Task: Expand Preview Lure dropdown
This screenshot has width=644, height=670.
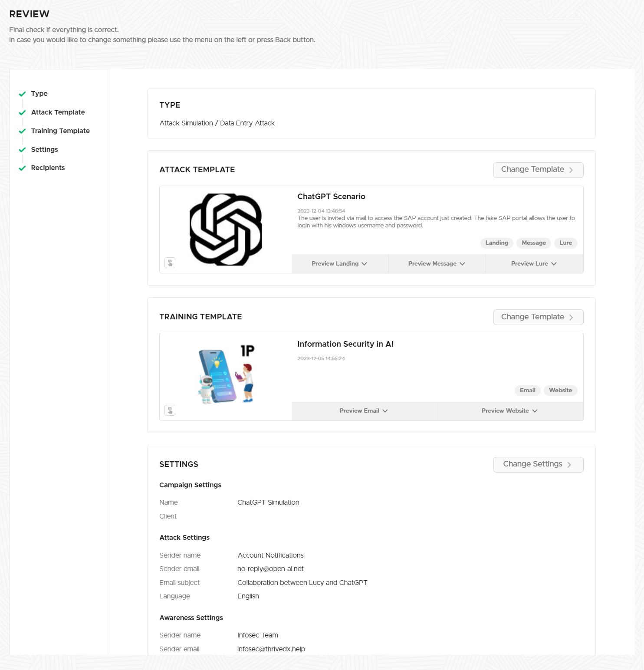Action: tap(534, 264)
